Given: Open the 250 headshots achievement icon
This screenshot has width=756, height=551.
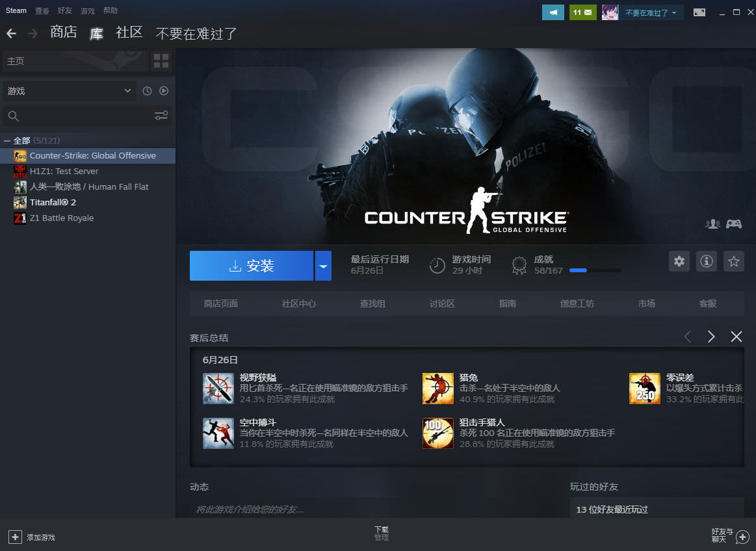Looking at the screenshot, I should click(x=645, y=389).
